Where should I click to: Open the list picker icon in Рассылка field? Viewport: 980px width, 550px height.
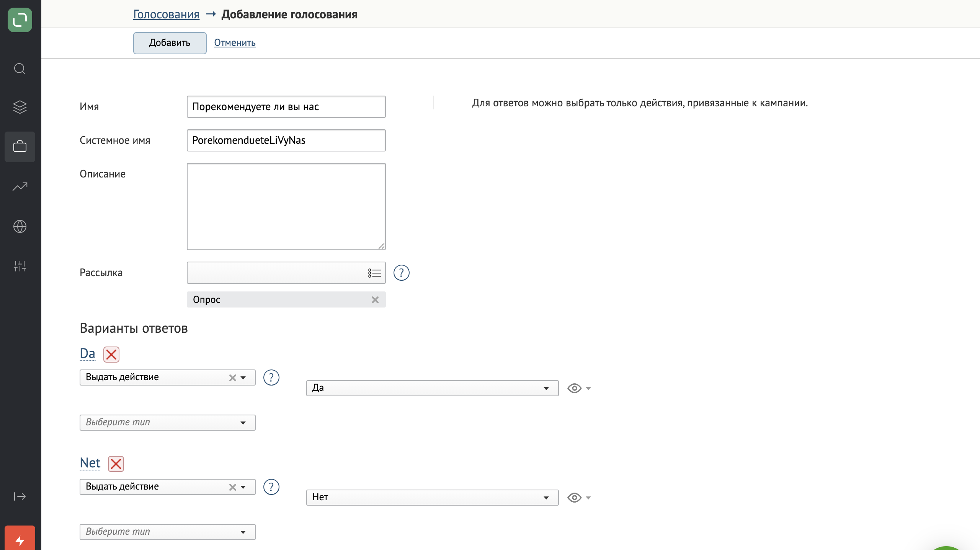click(x=374, y=273)
